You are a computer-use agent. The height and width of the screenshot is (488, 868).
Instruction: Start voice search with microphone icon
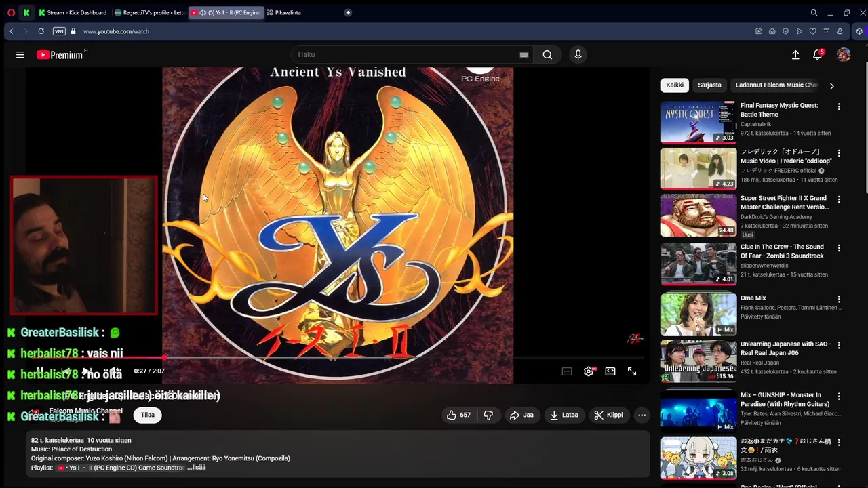(x=578, y=55)
